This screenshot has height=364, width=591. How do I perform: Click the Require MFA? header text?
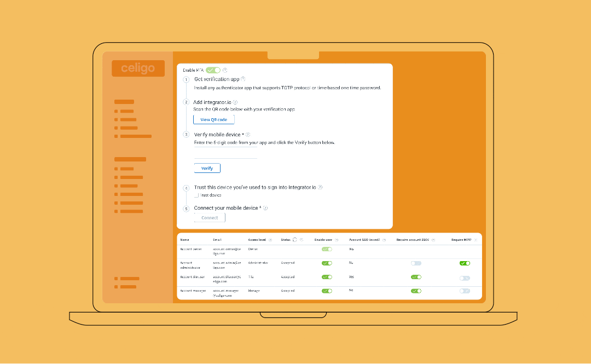click(461, 240)
